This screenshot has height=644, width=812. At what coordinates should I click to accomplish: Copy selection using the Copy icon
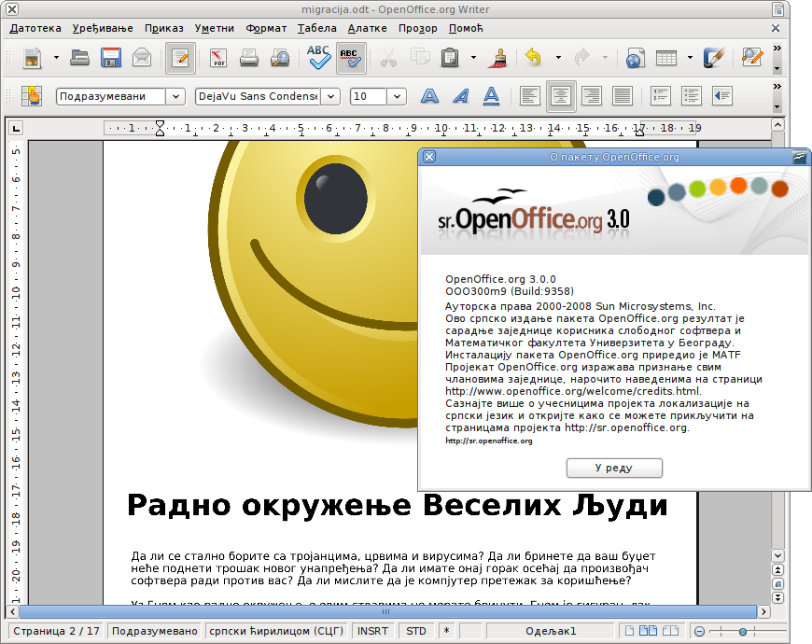pyautogui.click(x=420, y=58)
